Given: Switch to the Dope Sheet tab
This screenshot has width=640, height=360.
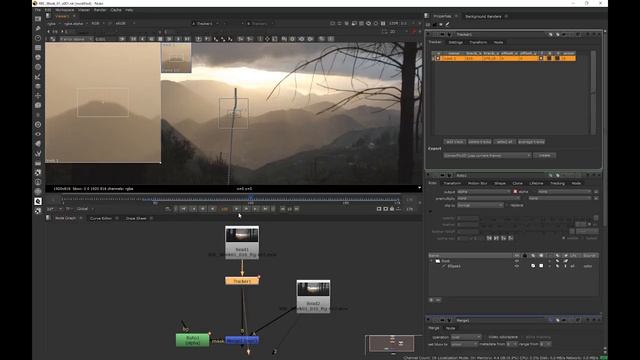Looking at the screenshot, I should pos(136,218).
